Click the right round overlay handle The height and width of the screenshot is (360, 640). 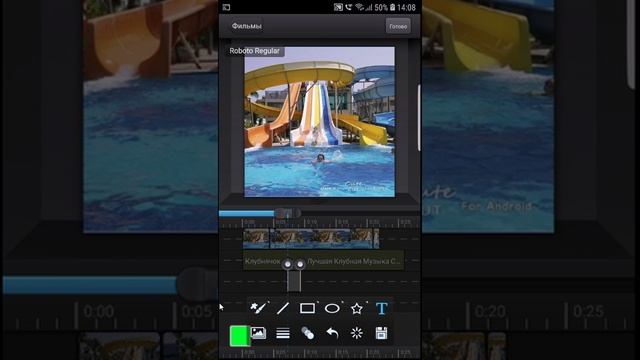coord(300,264)
